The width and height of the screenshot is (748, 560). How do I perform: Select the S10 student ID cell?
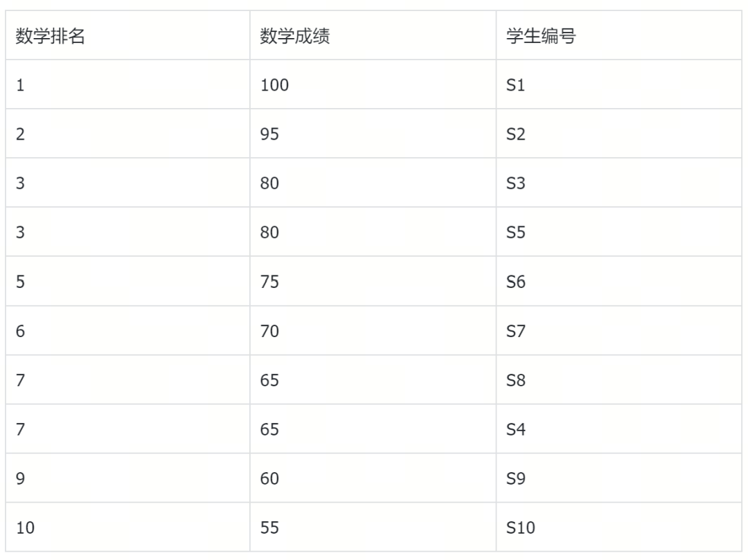pos(521,528)
